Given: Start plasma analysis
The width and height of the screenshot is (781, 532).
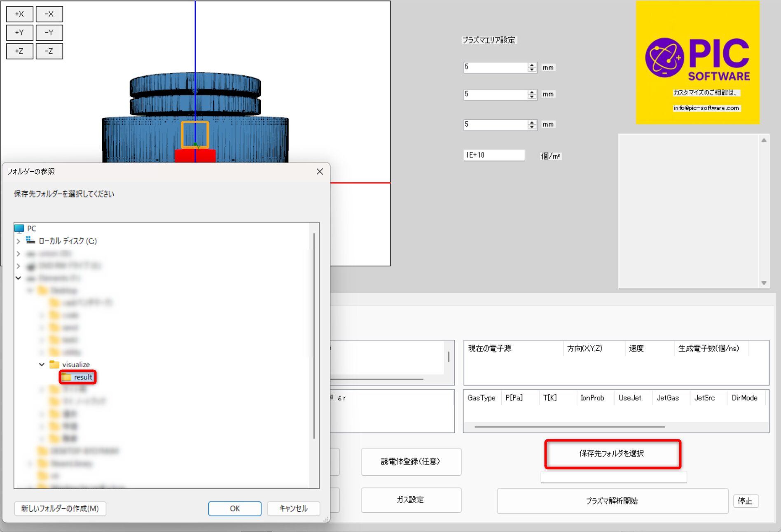Looking at the screenshot, I should point(612,501).
